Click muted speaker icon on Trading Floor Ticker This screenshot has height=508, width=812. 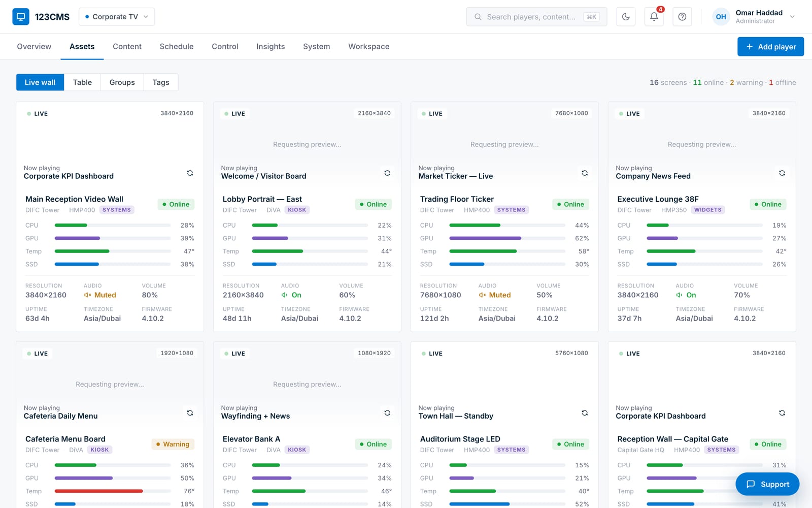482,295
